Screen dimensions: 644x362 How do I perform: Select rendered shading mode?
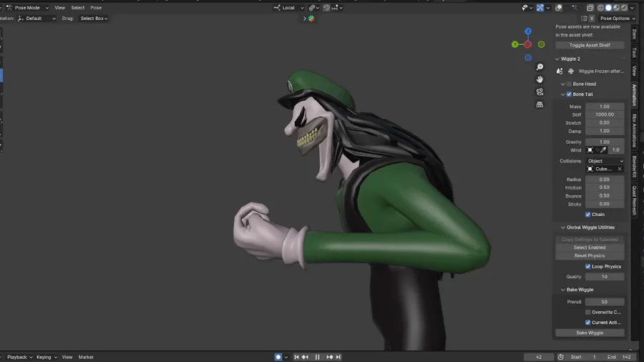pos(624,8)
